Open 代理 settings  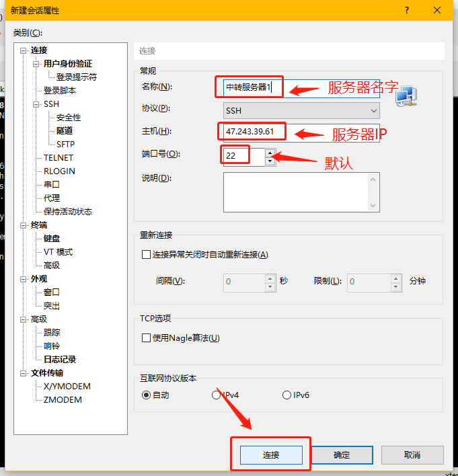pyautogui.click(x=52, y=198)
